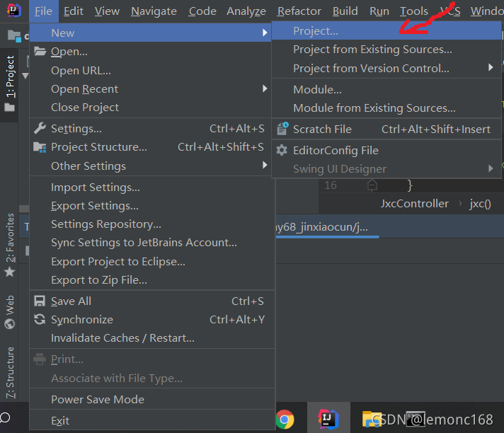Expand the Other Settings submenu arrow
This screenshot has height=433, width=504.
click(x=265, y=166)
